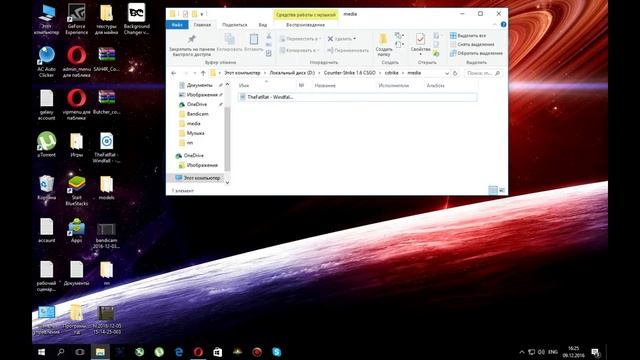Open the Windows Start menu
640x360 pixels.
41,352
